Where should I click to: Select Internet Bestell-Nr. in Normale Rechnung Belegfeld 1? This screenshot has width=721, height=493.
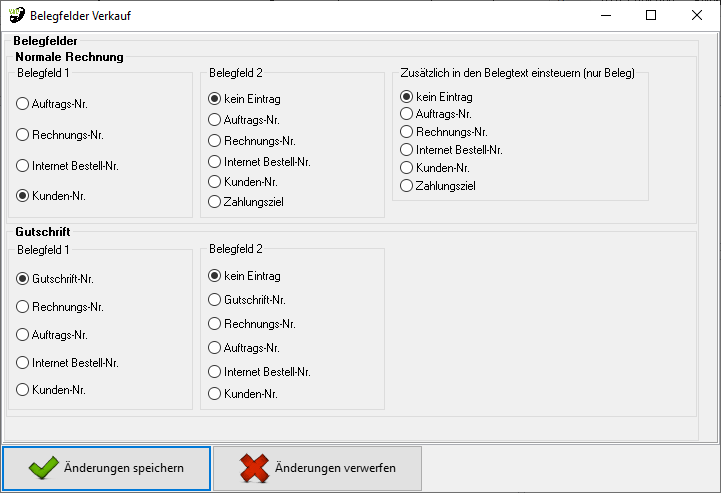(23, 166)
